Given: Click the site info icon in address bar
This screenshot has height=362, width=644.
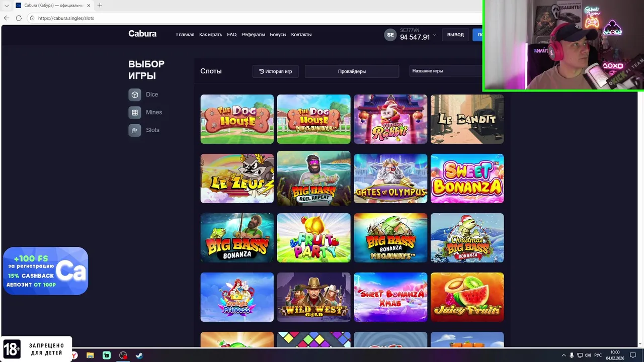Looking at the screenshot, I should (x=32, y=18).
